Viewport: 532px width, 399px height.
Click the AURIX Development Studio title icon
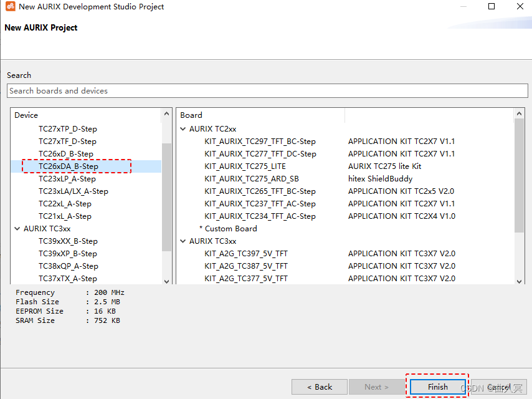[x=10, y=6]
